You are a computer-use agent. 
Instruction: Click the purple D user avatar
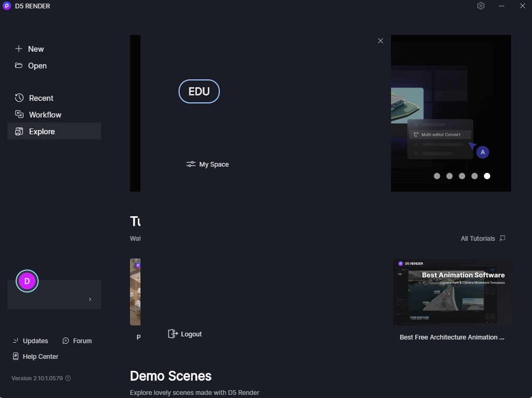tap(27, 281)
